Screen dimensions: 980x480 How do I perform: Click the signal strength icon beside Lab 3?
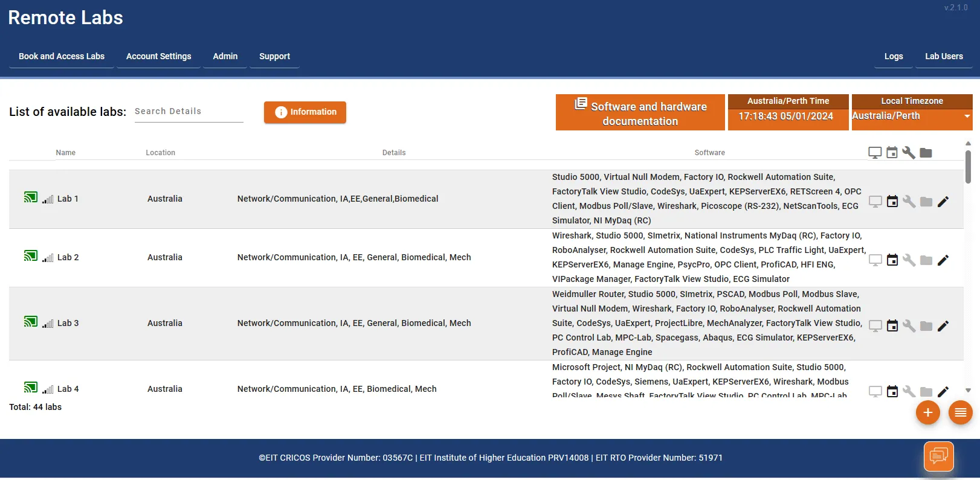coord(48,324)
